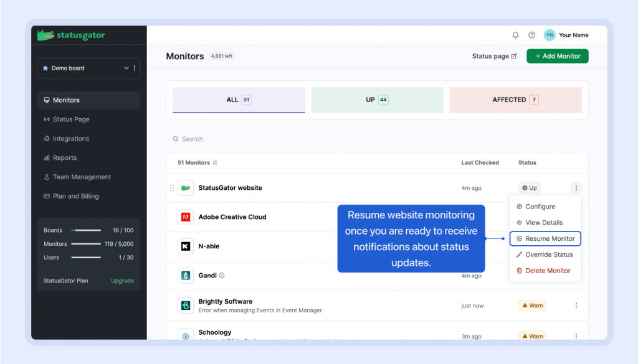The height and width of the screenshot is (364, 638).
Task: Switch to the AFFECTED tab
Action: coord(515,100)
